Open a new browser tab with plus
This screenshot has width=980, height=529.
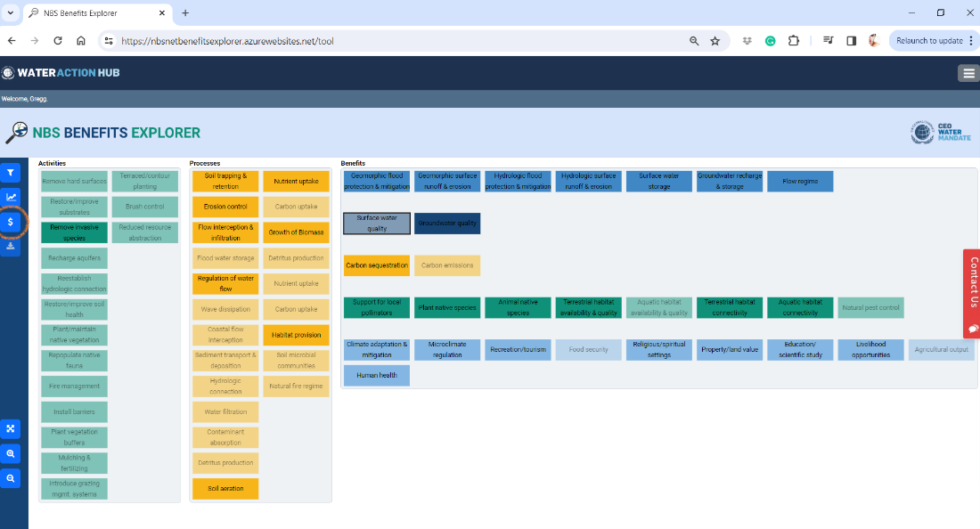pos(185,12)
